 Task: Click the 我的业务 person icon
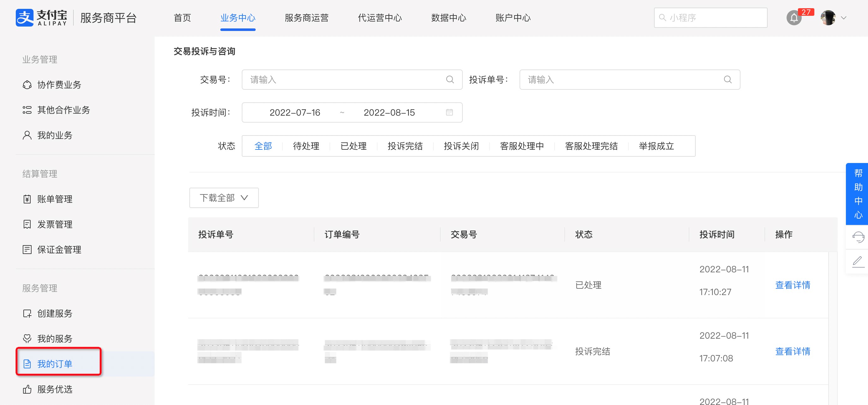[x=27, y=135]
